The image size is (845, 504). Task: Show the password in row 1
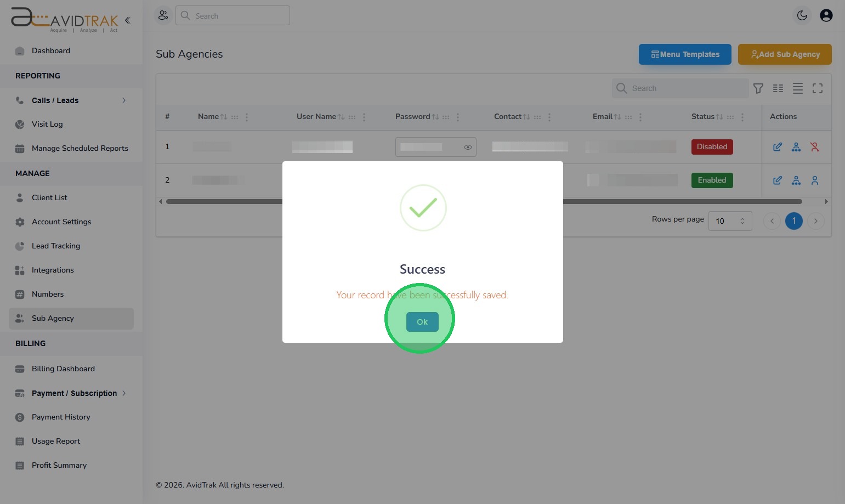point(468,147)
